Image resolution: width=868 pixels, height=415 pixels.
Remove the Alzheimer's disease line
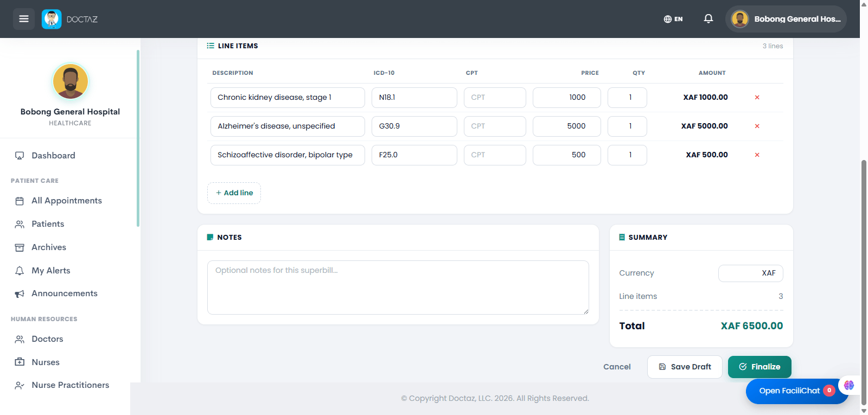[757, 126]
